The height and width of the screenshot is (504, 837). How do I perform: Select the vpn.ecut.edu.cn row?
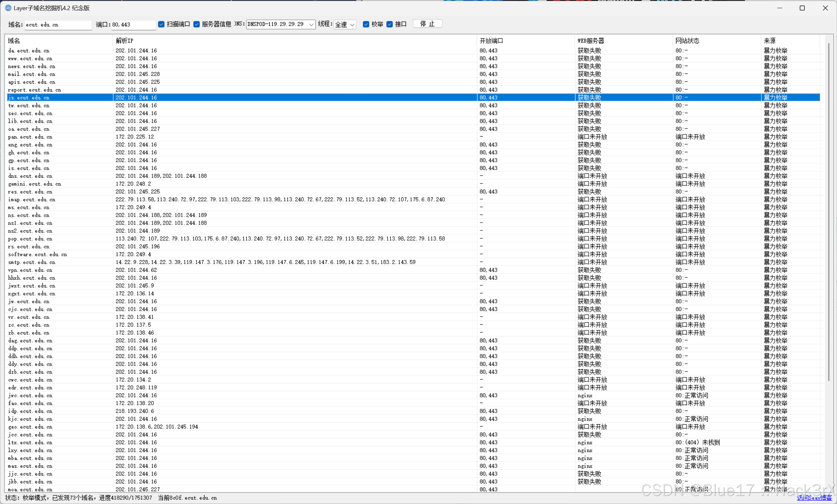click(31, 270)
